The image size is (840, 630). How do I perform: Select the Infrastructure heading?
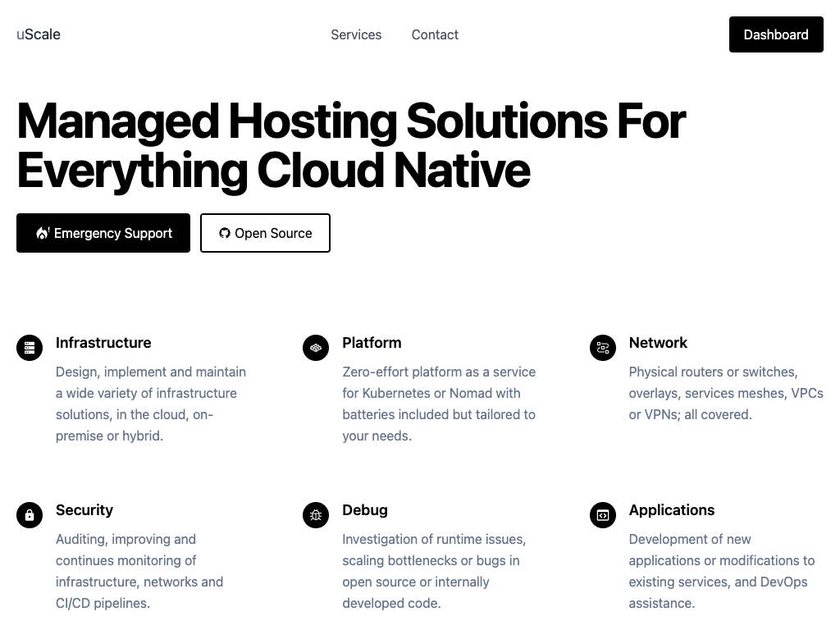point(103,343)
